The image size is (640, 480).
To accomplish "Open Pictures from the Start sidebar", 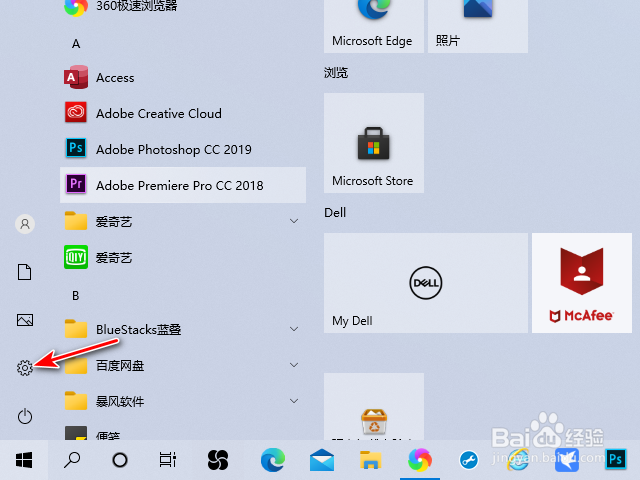I will (25, 320).
